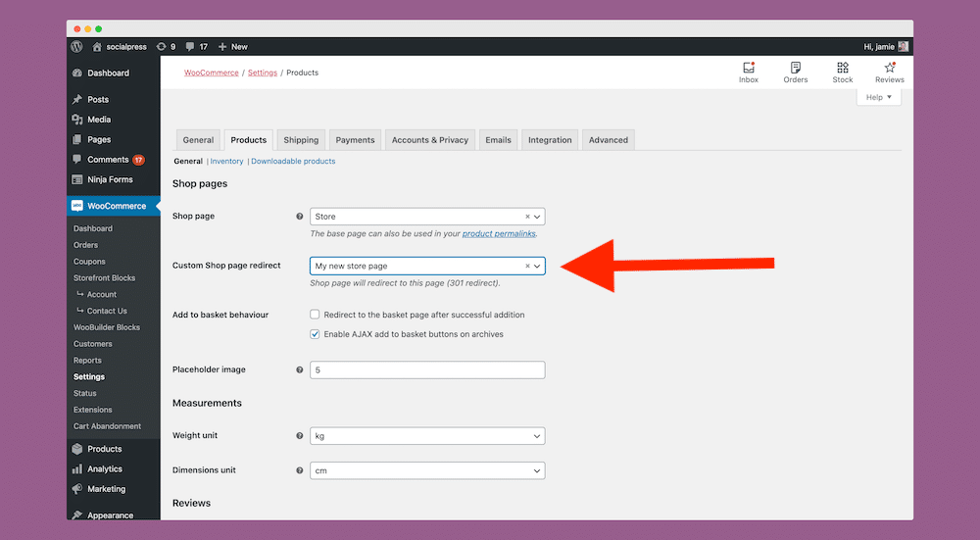Open the Integration tab
This screenshot has height=540, width=980.
[x=550, y=140]
